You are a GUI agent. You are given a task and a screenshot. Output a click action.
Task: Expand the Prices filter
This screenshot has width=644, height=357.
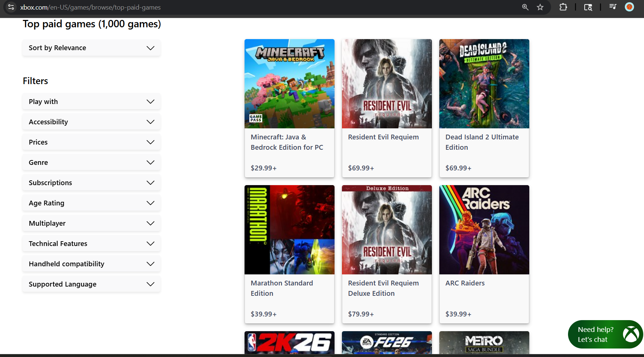tap(91, 142)
